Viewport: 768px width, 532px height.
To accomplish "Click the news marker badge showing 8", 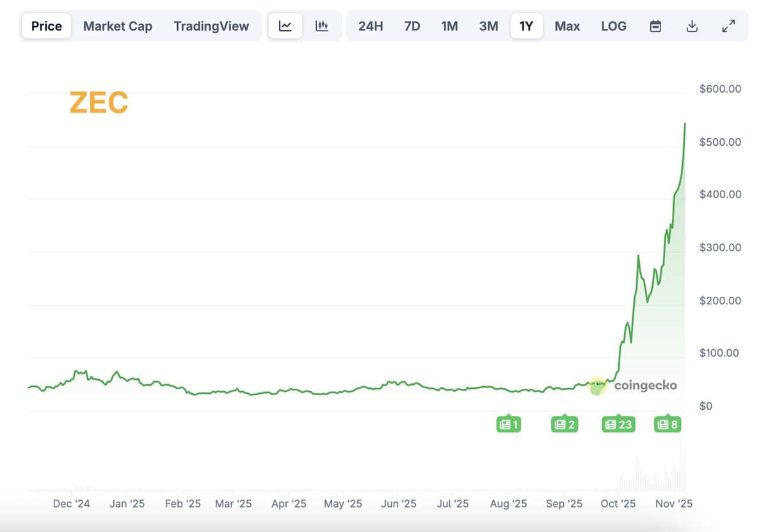I will 667,424.
